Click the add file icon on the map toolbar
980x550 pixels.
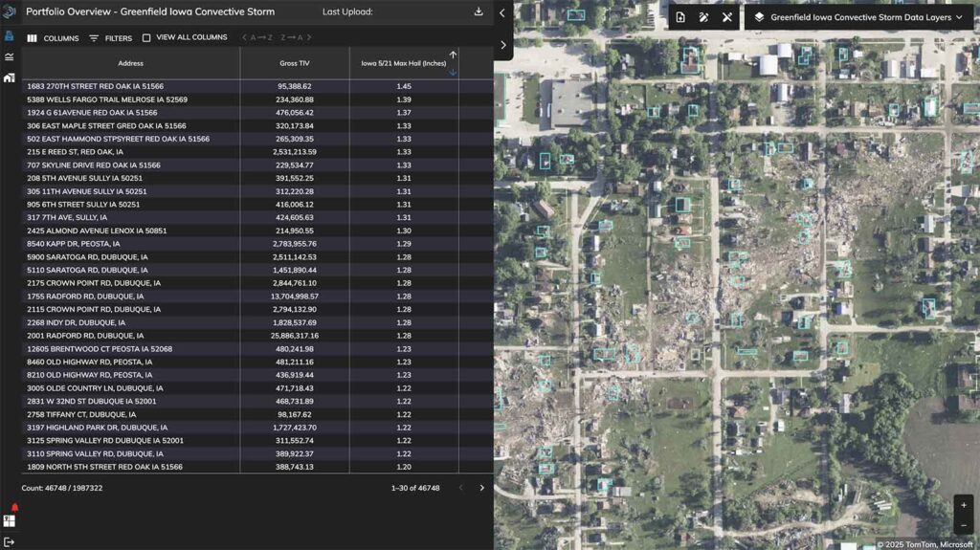click(680, 17)
